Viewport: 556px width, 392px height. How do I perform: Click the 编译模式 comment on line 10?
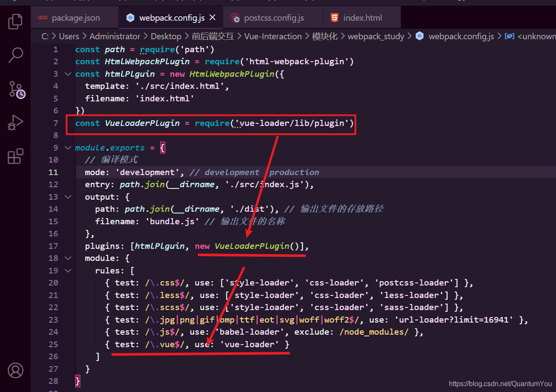(111, 160)
